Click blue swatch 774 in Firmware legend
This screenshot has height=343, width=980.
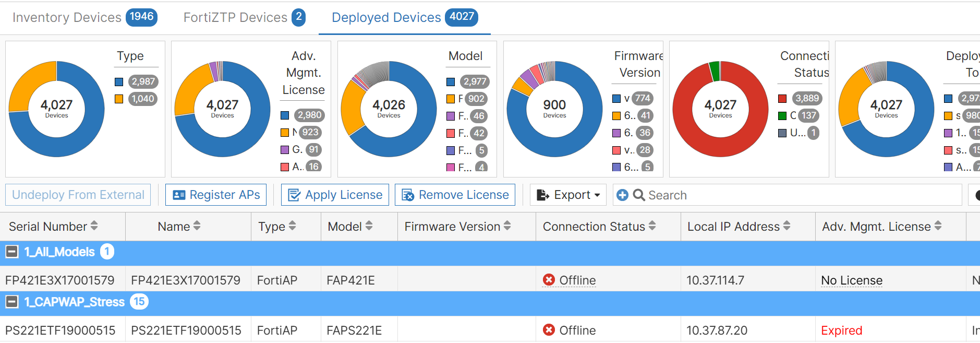pos(616,98)
